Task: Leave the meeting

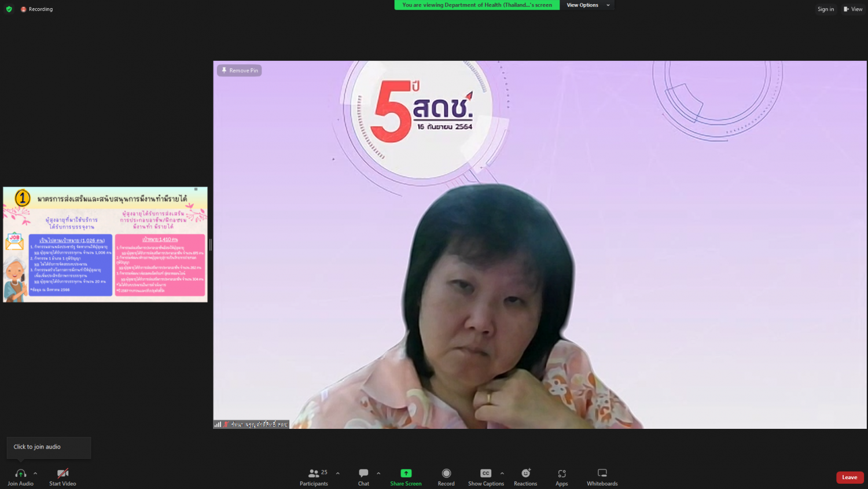Action: point(849,477)
